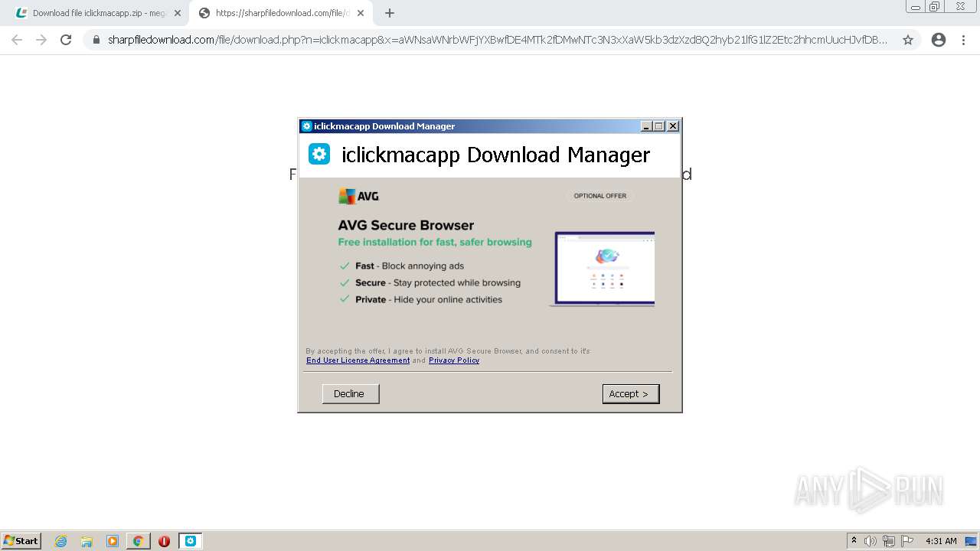Click the title bar gear icon of the dialog

307,126
